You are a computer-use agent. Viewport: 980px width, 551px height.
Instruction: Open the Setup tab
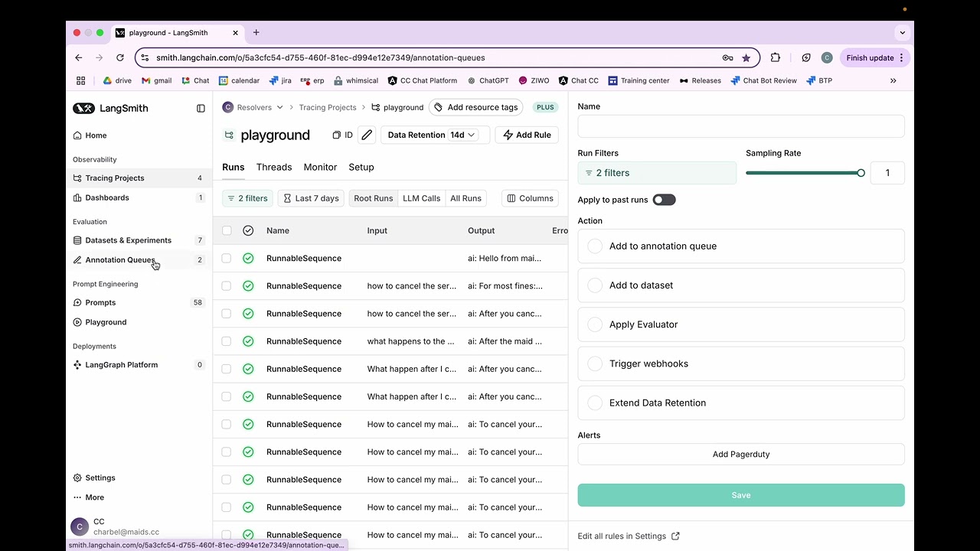point(361,167)
